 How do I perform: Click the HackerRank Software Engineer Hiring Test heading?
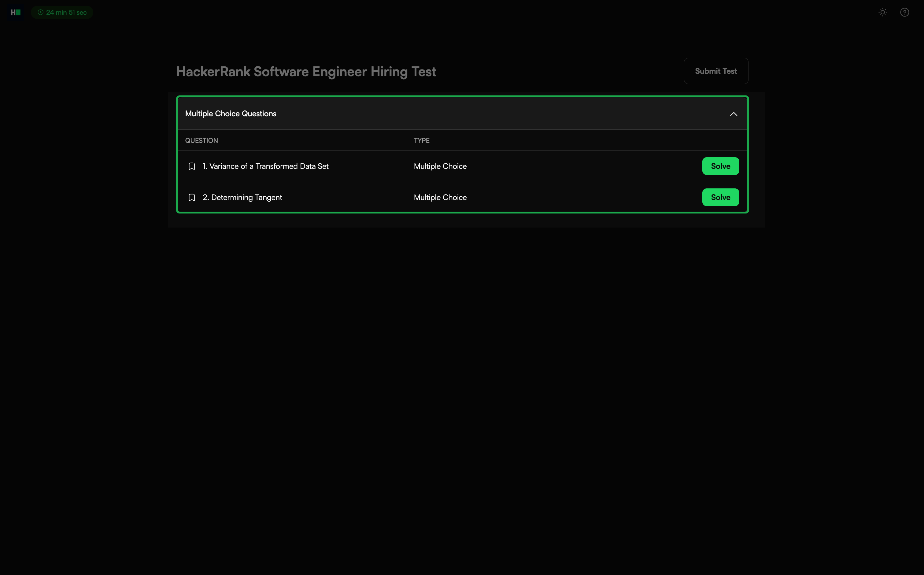click(306, 72)
